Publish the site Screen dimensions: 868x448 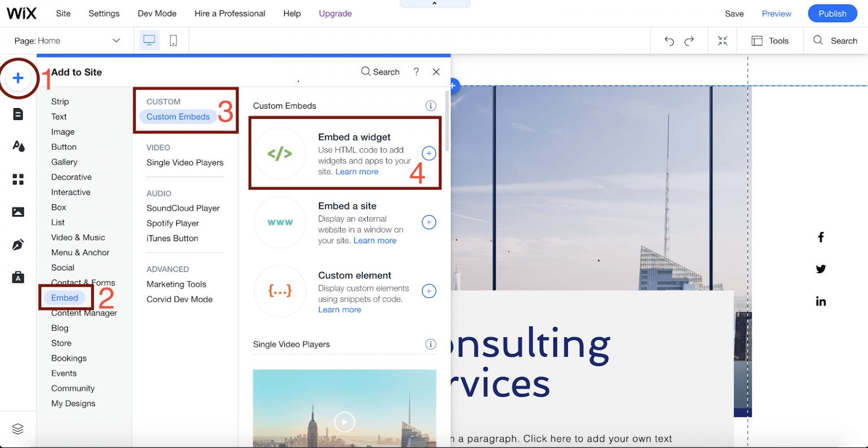pos(832,13)
